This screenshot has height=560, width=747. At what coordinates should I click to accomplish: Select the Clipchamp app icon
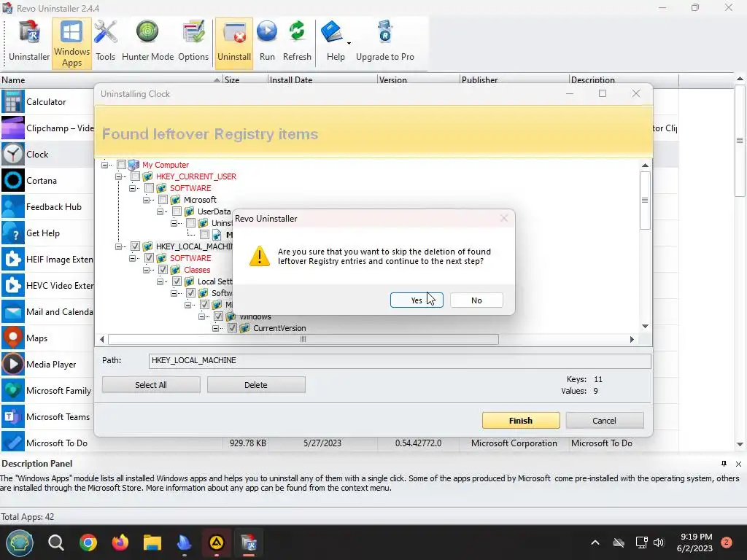12,128
